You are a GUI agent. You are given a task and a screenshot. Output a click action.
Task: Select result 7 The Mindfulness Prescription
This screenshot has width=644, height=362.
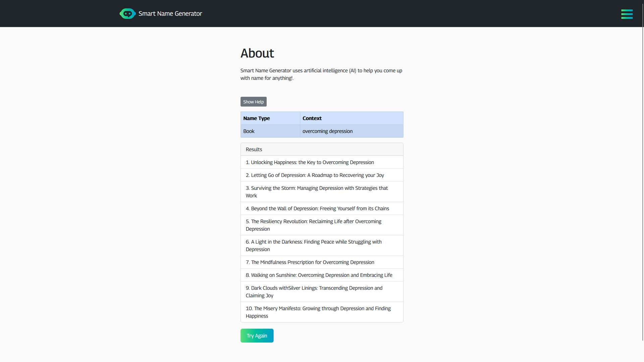point(310,262)
